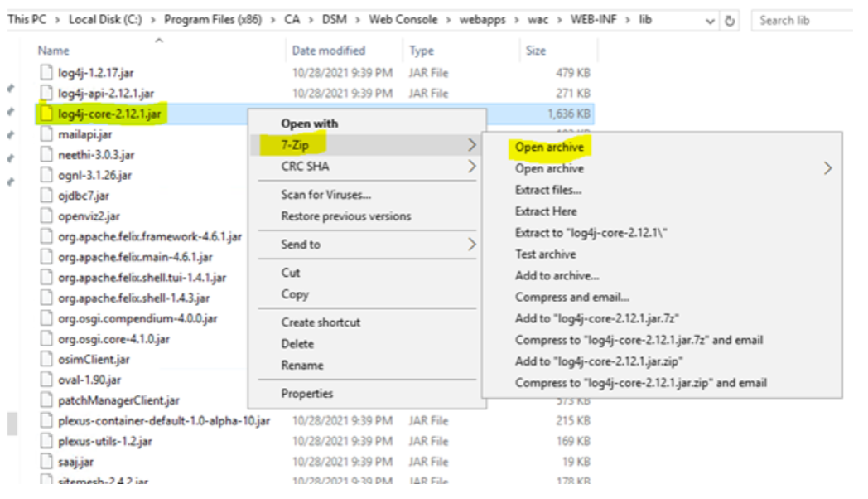Click the saaj.jar file icon
The height and width of the screenshot is (499, 868).
46,462
